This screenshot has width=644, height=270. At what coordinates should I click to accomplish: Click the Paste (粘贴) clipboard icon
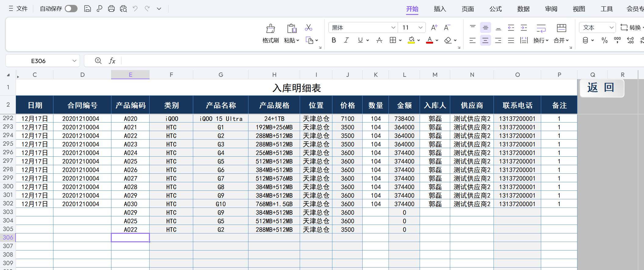[291, 29]
